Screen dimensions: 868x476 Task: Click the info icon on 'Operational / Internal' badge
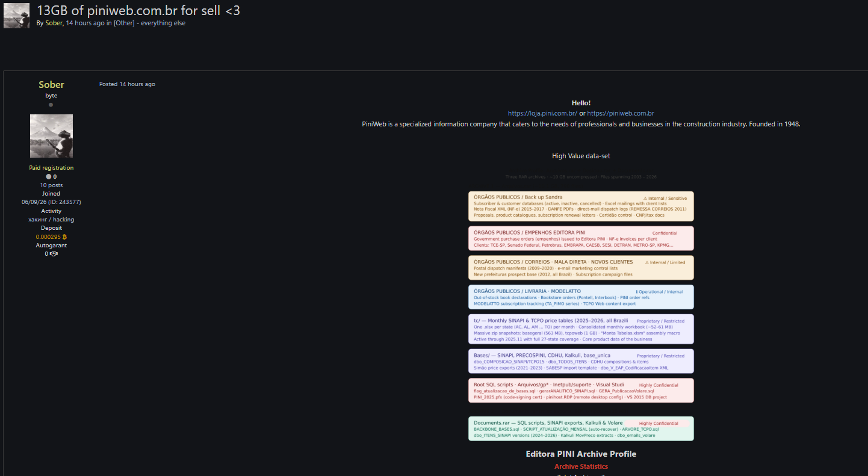pyautogui.click(x=637, y=292)
